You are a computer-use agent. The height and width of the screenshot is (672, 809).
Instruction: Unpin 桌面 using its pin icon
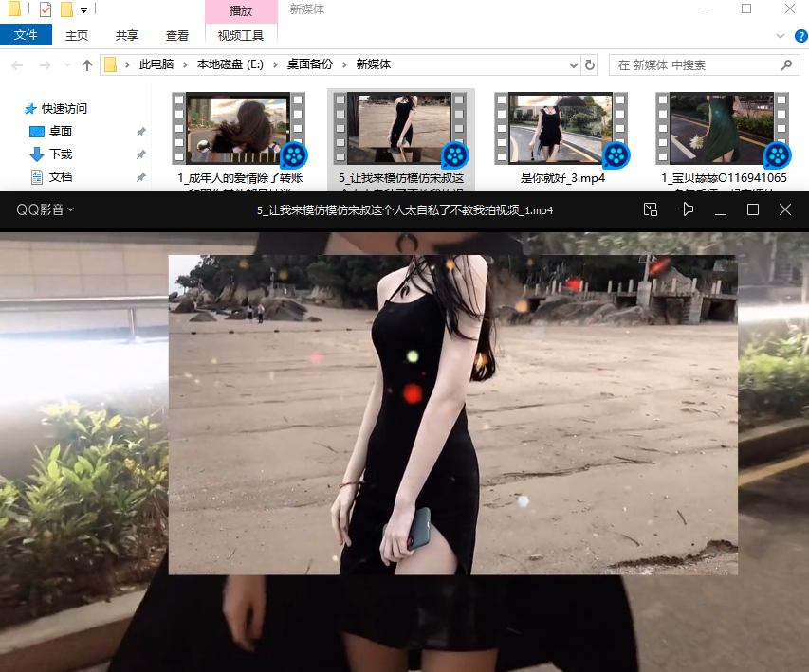click(x=141, y=132)
